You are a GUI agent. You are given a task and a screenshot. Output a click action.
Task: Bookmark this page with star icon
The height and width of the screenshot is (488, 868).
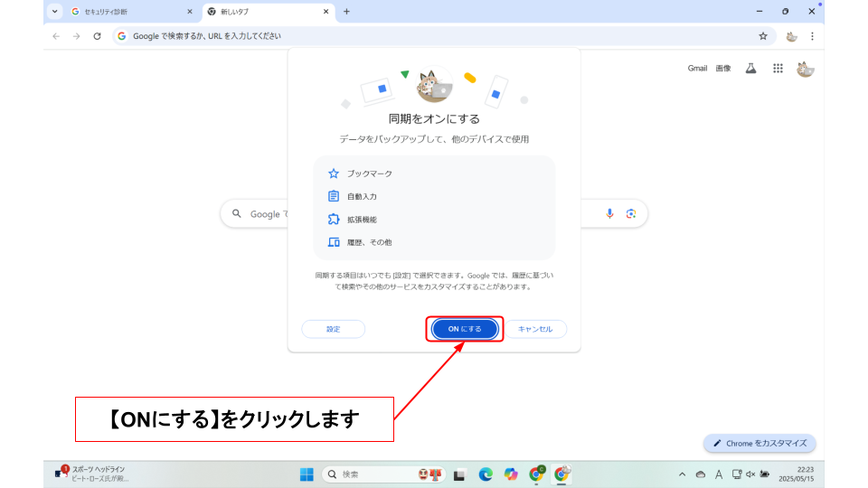[x=762, y=36]
